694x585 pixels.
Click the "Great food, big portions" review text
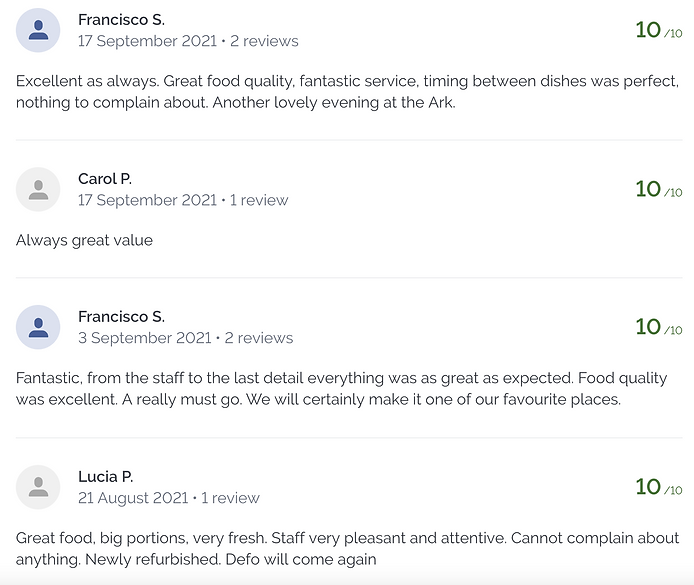click(x=340, y=548)
